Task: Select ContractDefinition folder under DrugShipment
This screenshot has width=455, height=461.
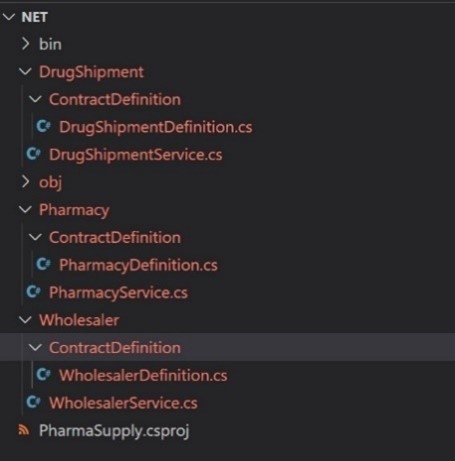Action: 115,99
